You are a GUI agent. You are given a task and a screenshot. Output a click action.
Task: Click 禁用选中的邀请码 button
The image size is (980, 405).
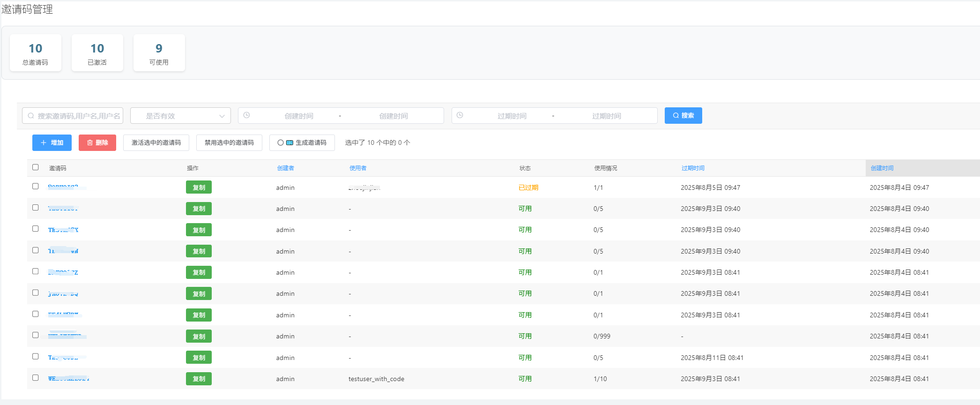coord(229,142)
